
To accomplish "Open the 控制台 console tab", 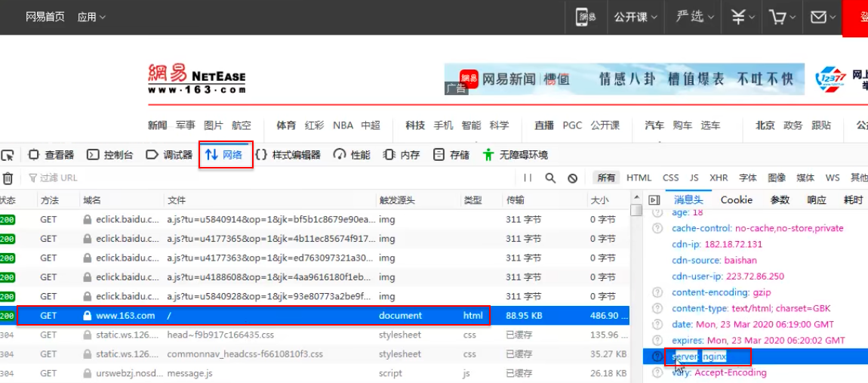I will click(110, 155).
